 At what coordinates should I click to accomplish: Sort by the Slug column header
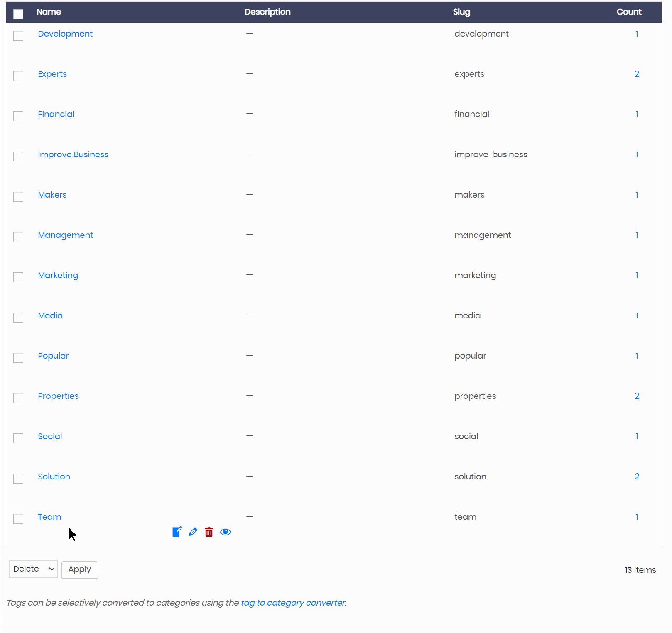(461, 12)
